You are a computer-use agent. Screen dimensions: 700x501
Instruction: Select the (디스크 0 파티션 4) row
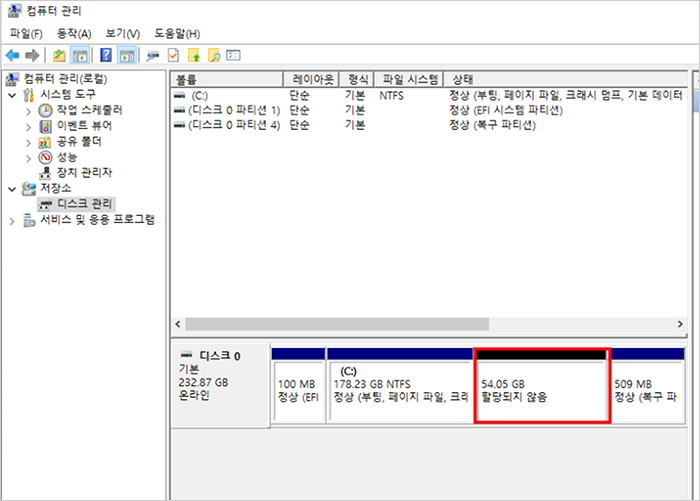pyautogui.click(x=429, y=125)
